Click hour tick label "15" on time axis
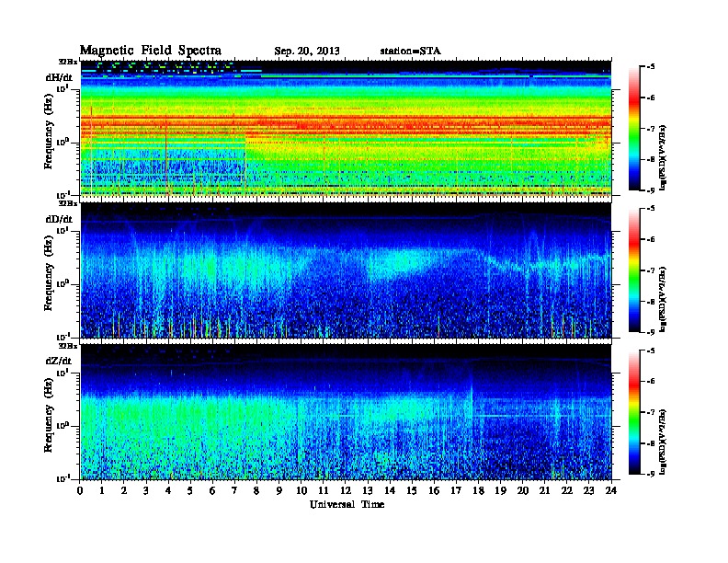The height and width of the screenshot is (563, 728). pos(413,490)
